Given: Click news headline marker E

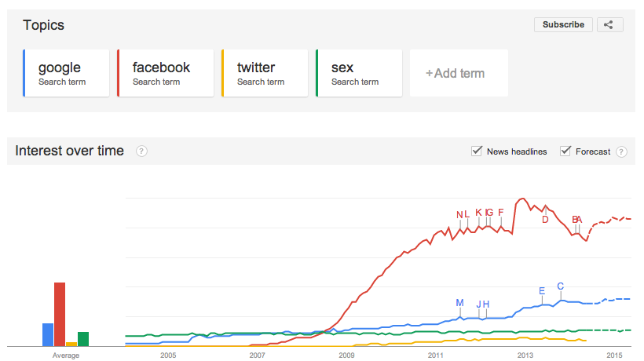Looking at the screenshot, I should pos(542,291).
